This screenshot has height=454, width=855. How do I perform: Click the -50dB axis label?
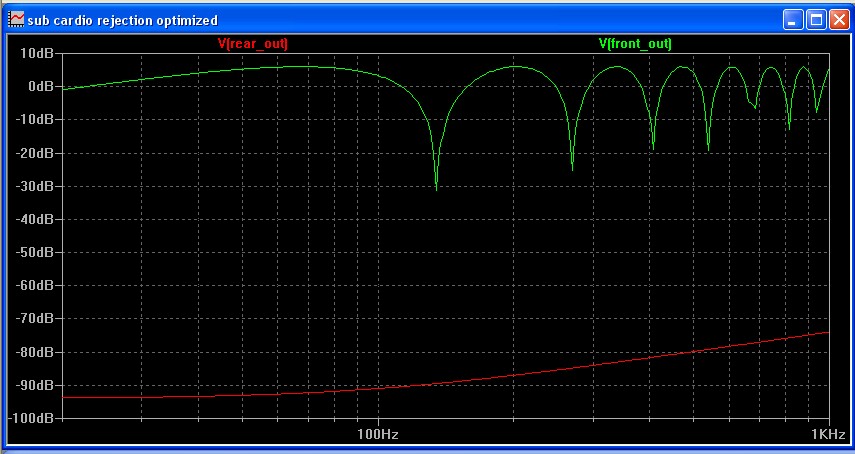(x=34, y=252)
